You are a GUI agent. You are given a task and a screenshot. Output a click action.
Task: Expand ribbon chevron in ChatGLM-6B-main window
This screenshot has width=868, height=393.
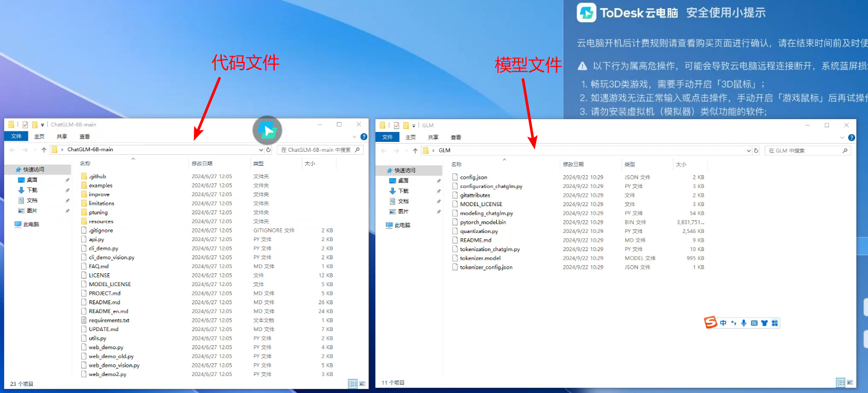tap(355, 137)
